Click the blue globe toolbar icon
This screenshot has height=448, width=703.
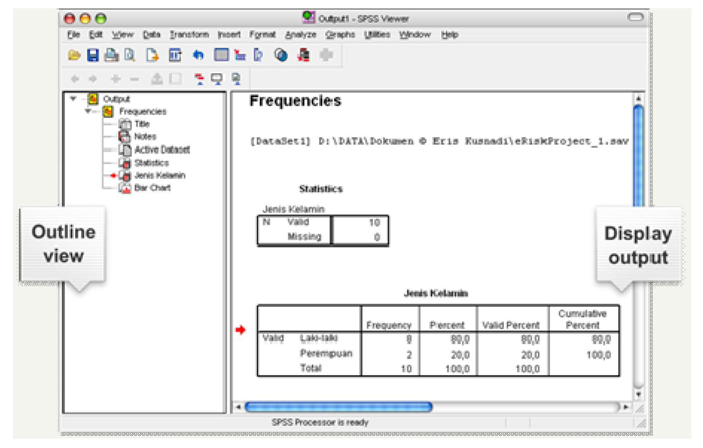point(281,55)
